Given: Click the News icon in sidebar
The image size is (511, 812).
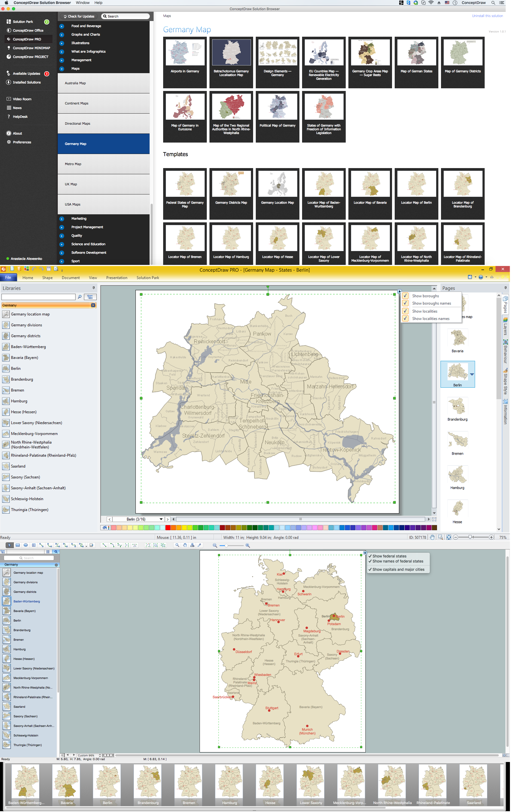Looking at the screenshot, I should tap(8, 108).
